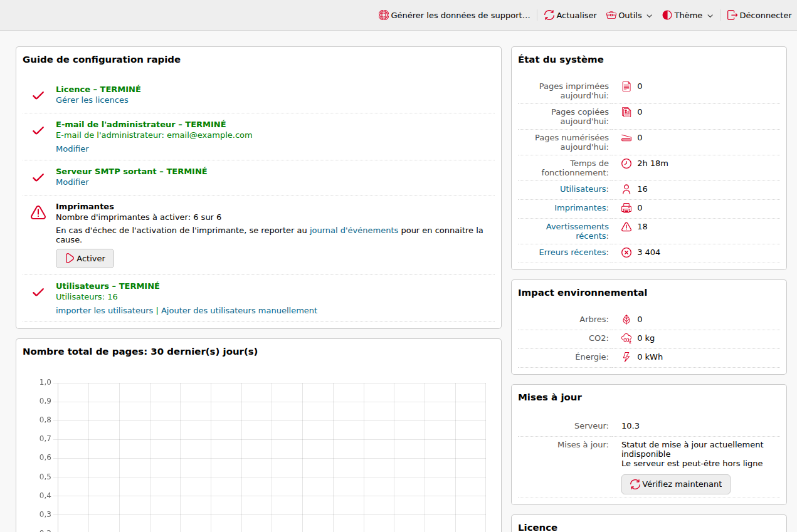
Task: Click the 0 kWh energy value
Action: point(650,357)
